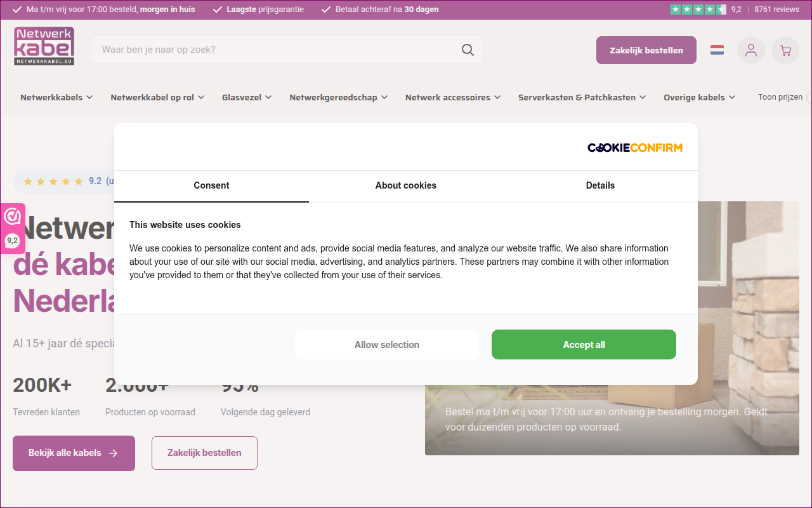812x508 pixels.
Task: Expand the Overige kabels menu
Action: 699,97
